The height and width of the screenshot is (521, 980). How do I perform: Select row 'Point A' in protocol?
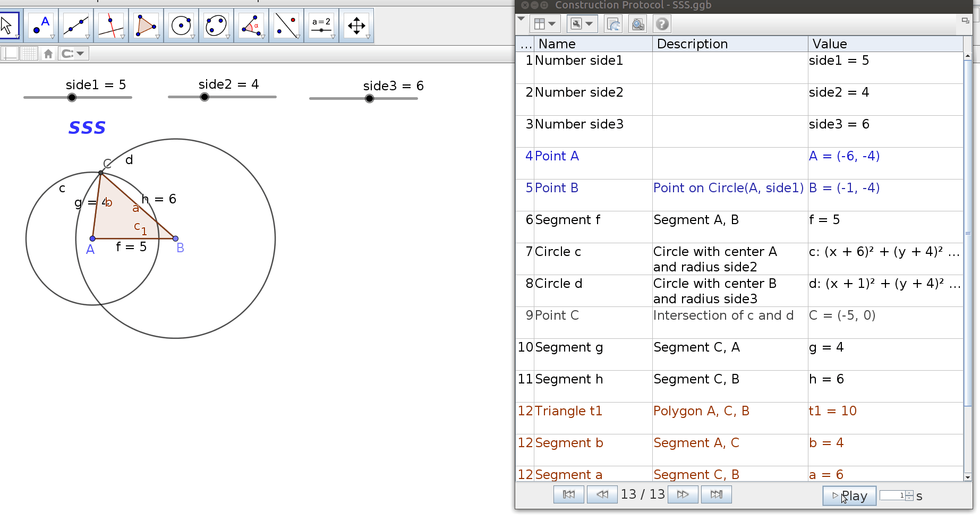739,163
